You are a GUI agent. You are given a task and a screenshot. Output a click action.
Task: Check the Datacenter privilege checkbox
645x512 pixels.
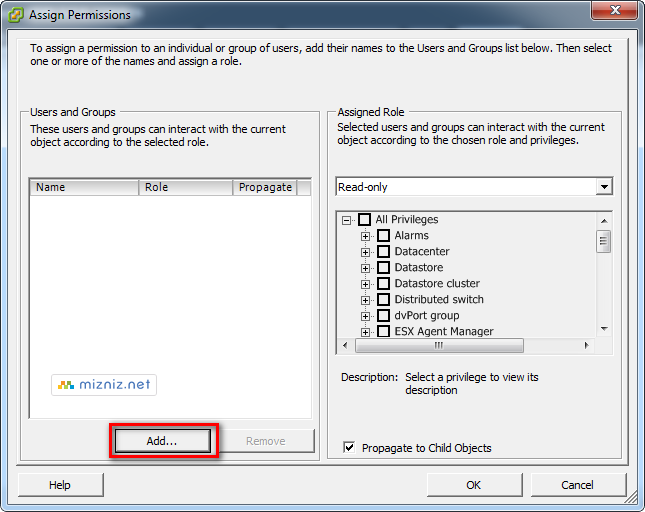383,251
